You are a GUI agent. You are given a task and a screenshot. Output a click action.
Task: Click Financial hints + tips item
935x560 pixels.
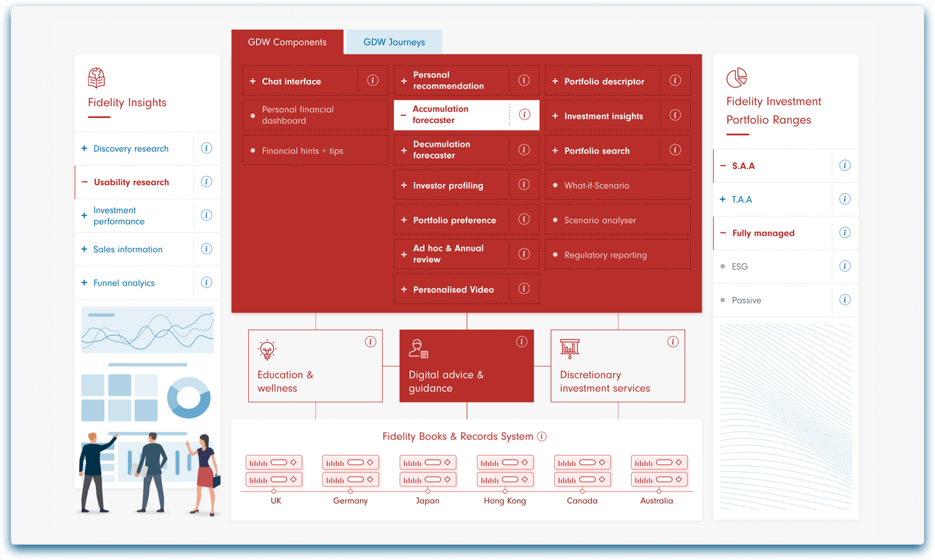click(x=316, y=150)
